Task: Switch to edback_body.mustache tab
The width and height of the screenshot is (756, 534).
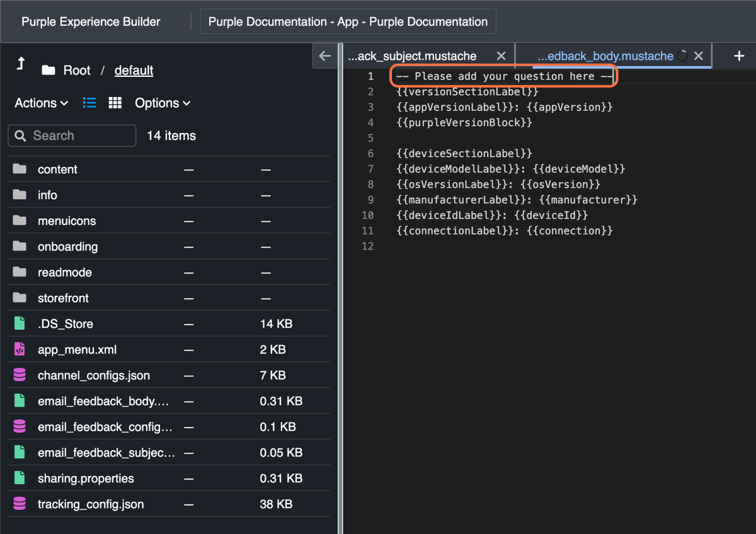Action: click(605, 56)
